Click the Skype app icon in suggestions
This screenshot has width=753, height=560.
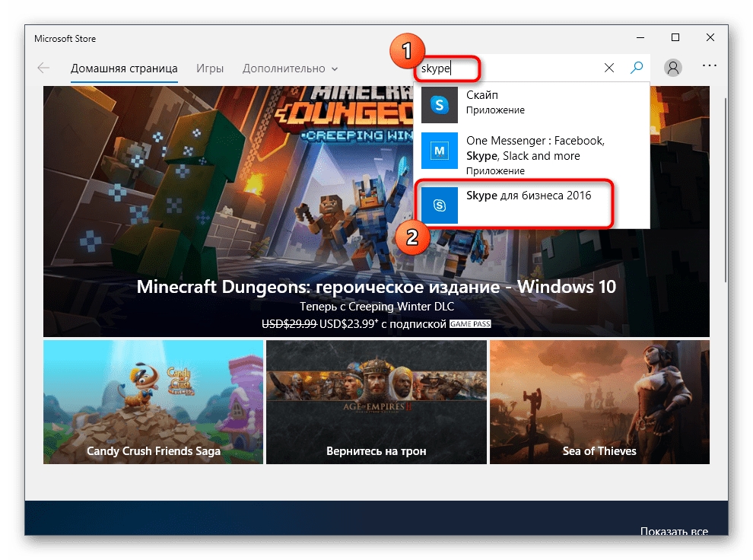point(440,105)
